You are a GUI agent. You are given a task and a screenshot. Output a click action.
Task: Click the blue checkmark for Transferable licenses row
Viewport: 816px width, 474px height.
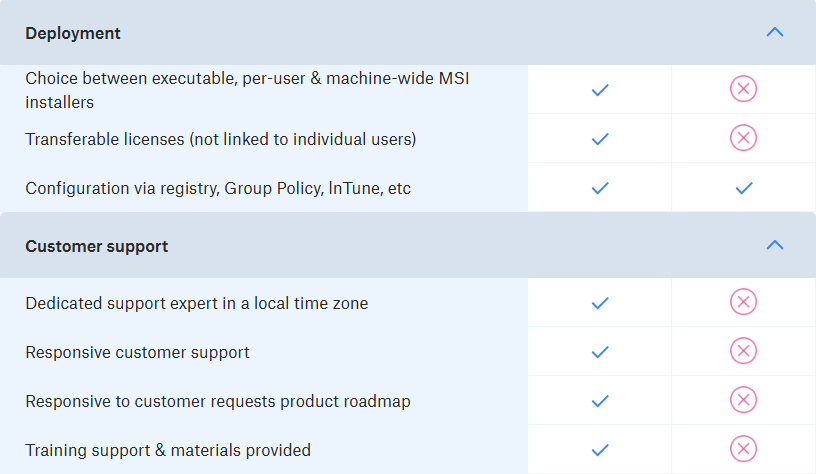coord(600,139)
